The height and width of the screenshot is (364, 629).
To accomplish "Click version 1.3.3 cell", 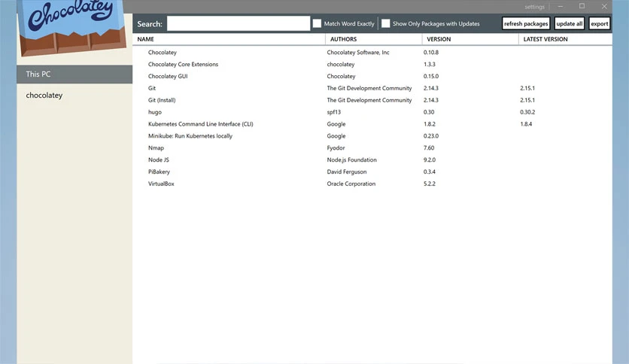I will (x=429, y=65).
